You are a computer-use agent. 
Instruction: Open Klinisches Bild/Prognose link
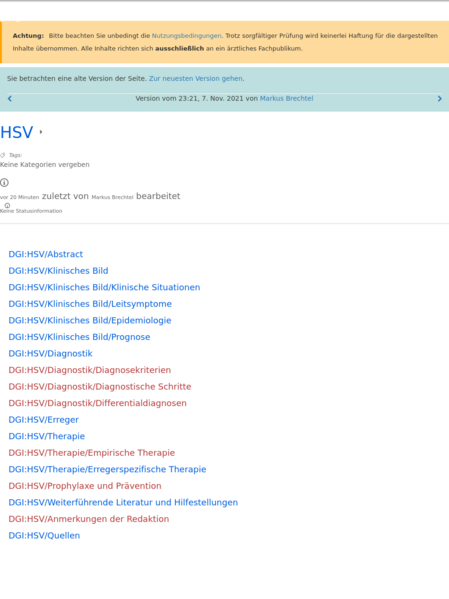tap(79, 337)
